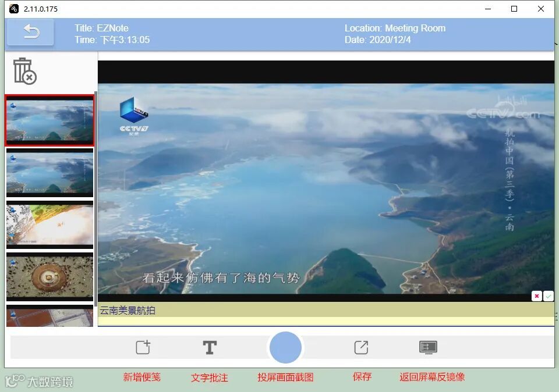559x392 pixels.
Task: Open the map and clouds thumbnail
Action: tap(49, 224)
